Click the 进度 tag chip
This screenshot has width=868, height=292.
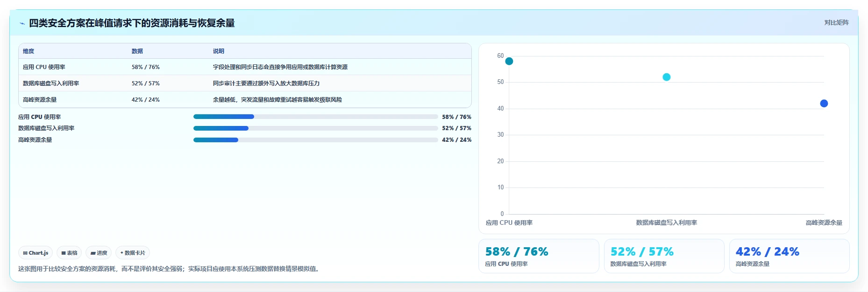tap(99, 253)
